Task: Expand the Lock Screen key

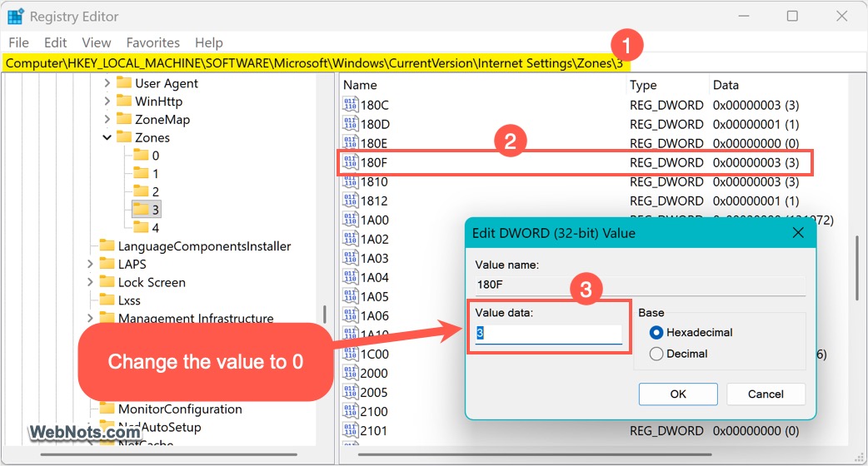Action: tap(90, 282)
